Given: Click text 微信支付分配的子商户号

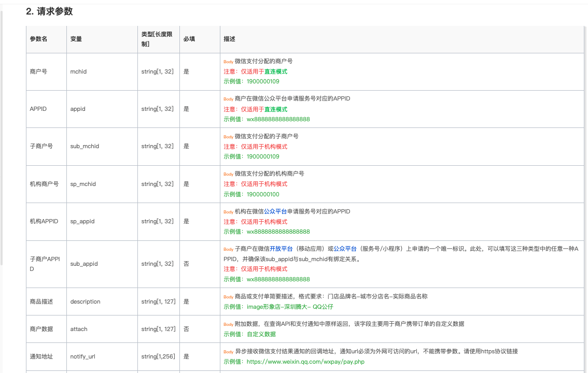Looking at the screenshot, I should point(267,136).
